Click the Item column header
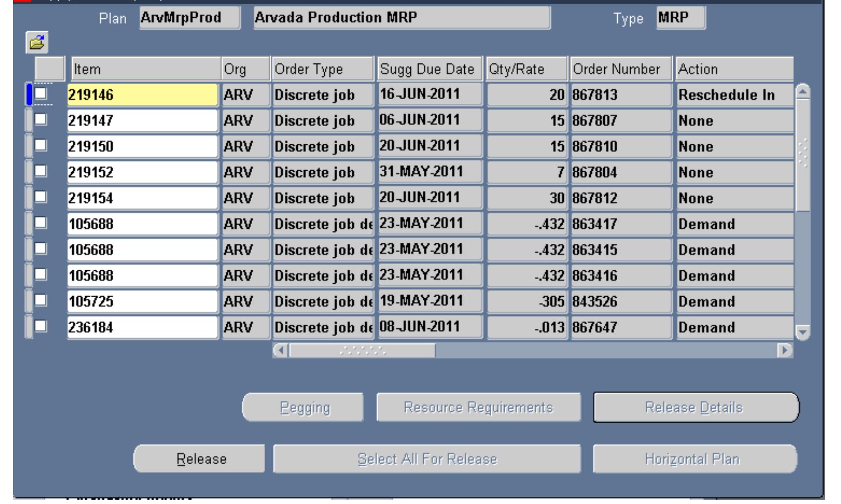841x504 pixels. pos(146,69)
